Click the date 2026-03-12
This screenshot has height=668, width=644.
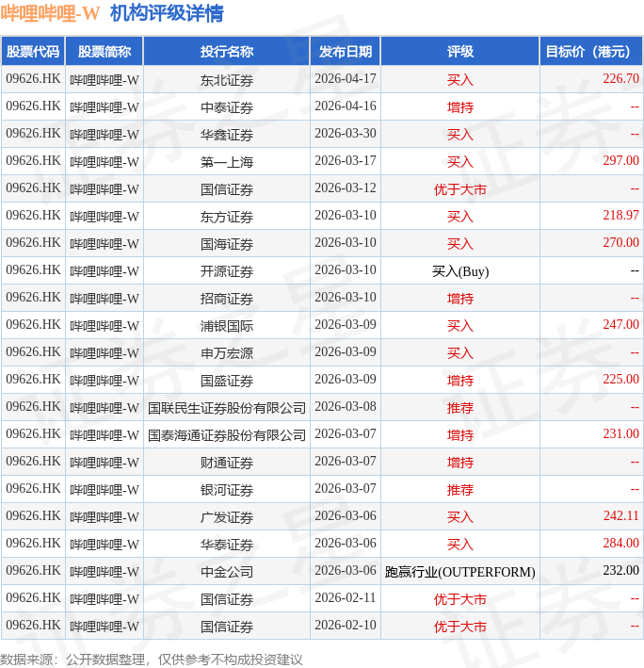click(x=346, y=187)
